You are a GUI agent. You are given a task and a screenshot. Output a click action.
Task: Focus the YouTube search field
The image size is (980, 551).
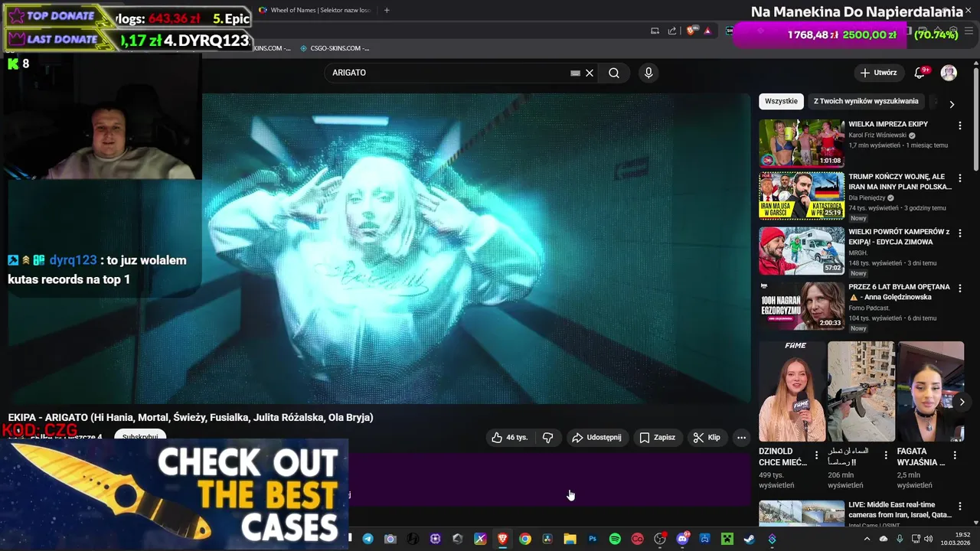click(x=448, y=73)
